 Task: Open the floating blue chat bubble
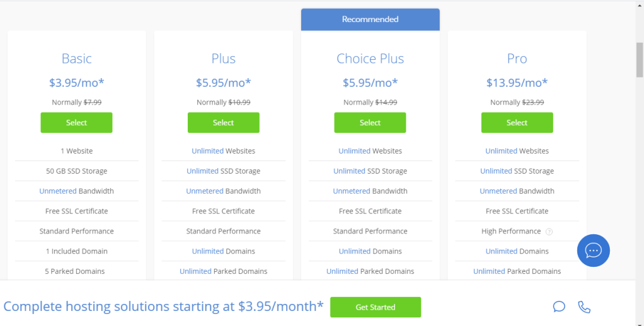[x=593, y=250]
